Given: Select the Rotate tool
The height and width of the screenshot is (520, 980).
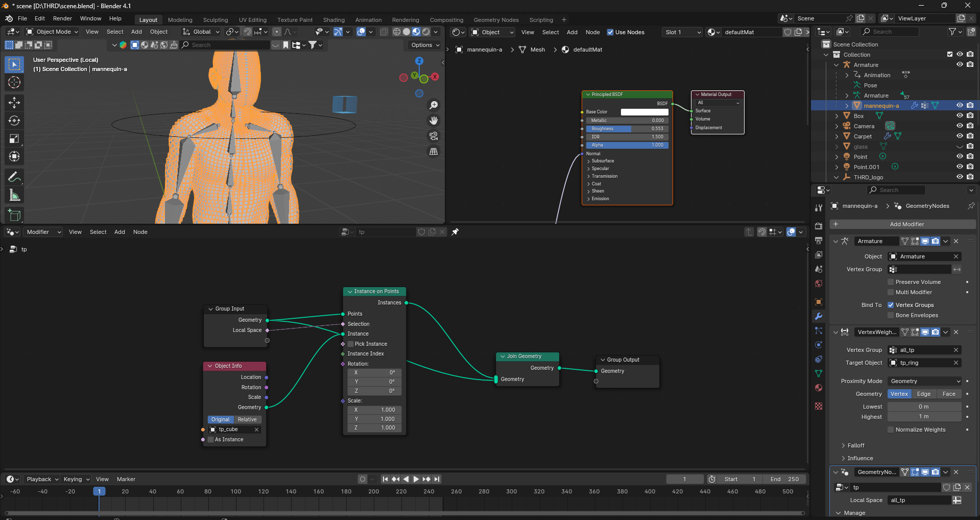Looking at the screenshot, I should [14, 121].
